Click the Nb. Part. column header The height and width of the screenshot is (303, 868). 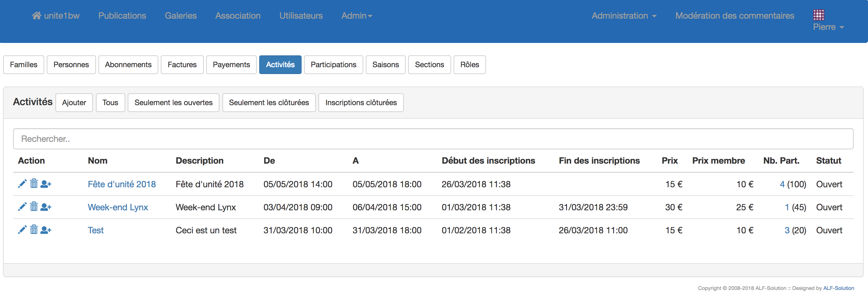click(x=781, y=161)
